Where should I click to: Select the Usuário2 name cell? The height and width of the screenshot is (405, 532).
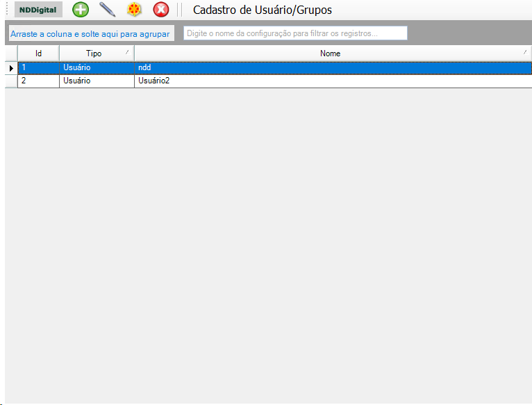click(x=333, y=81)
